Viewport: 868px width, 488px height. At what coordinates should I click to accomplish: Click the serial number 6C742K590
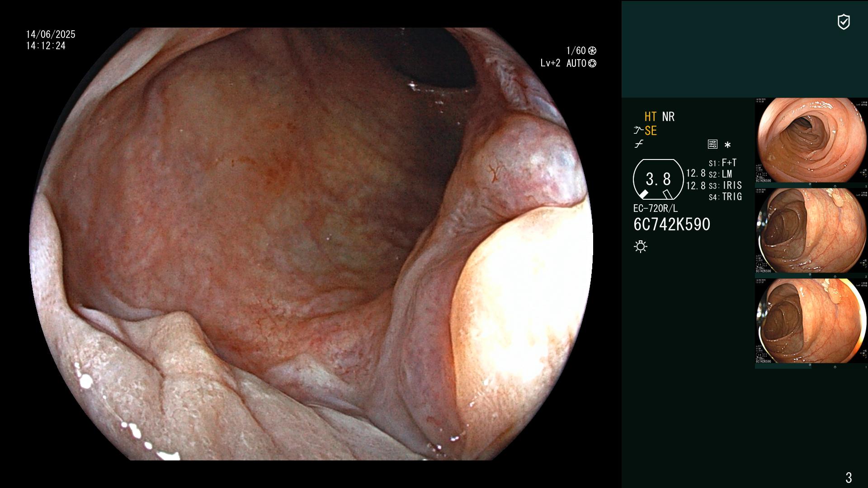click(672, 224)
